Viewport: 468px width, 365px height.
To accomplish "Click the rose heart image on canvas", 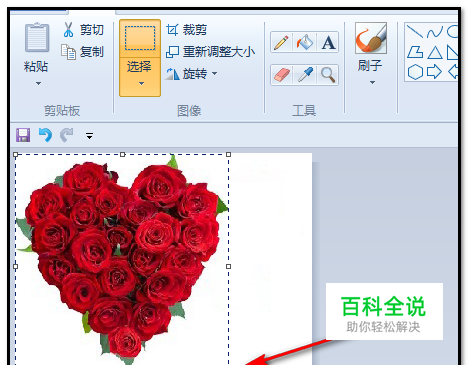I will coord(122,260).
